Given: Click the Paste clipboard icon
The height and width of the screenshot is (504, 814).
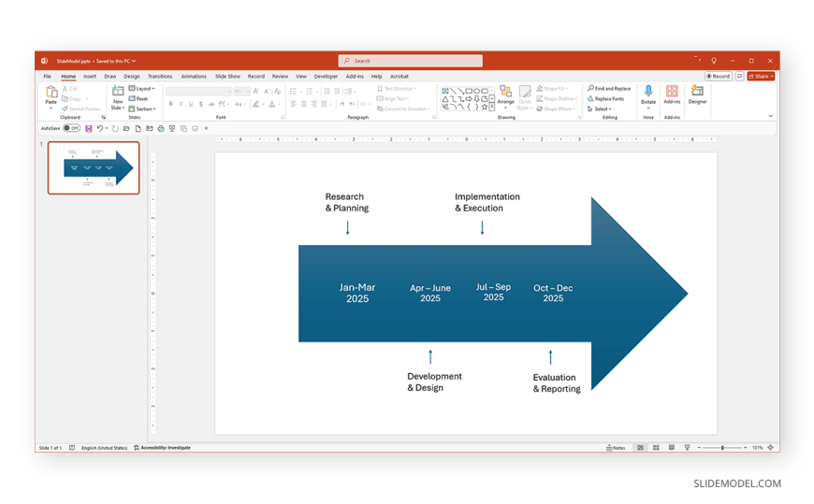Looking at the screenshot, I should [51, 93].
